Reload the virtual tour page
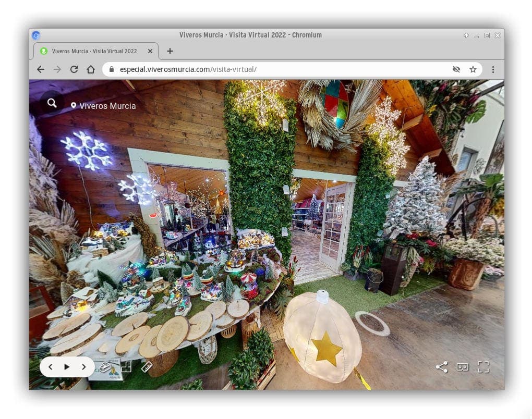The width and height of the screenshot is (532, 419). coord(74,69)
